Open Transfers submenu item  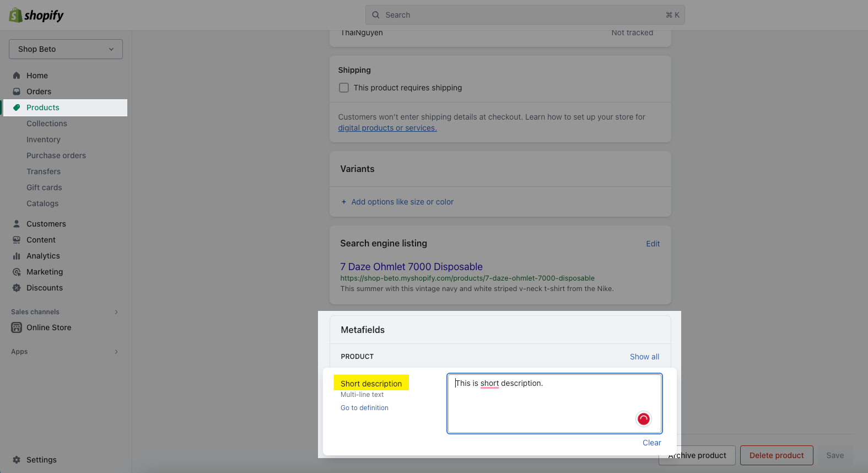pos(44,171)
